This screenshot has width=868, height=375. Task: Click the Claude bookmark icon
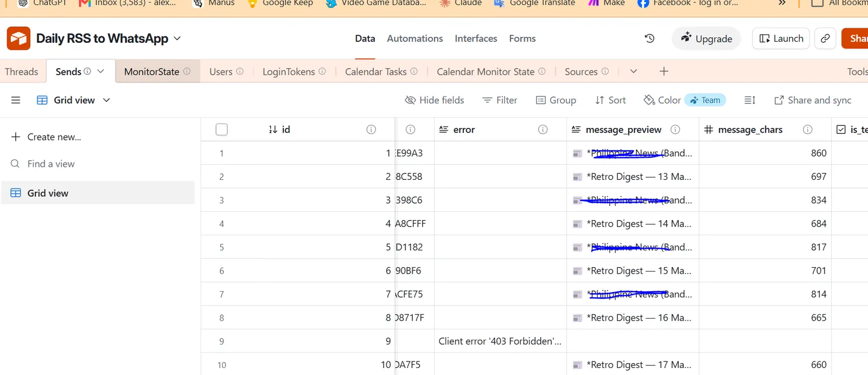click(x=445, y=3)
